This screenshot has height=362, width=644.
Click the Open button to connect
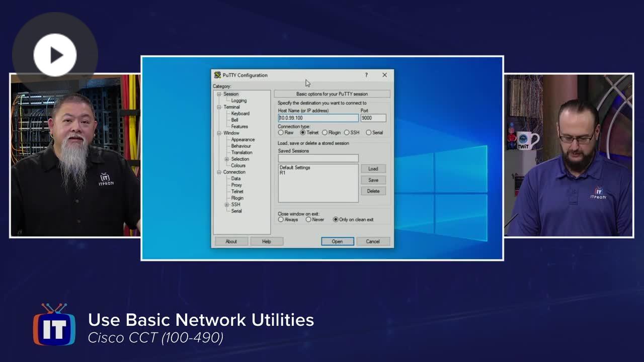338,242
